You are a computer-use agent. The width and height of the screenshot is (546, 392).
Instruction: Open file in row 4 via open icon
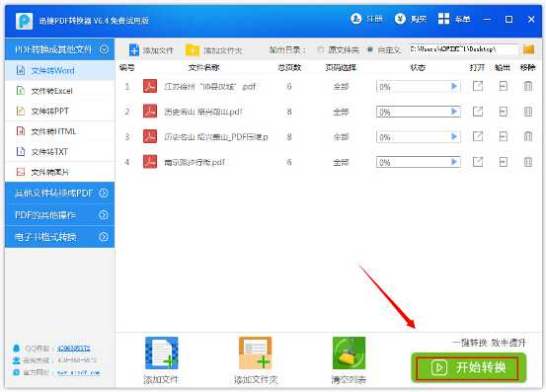pos(478,162)
